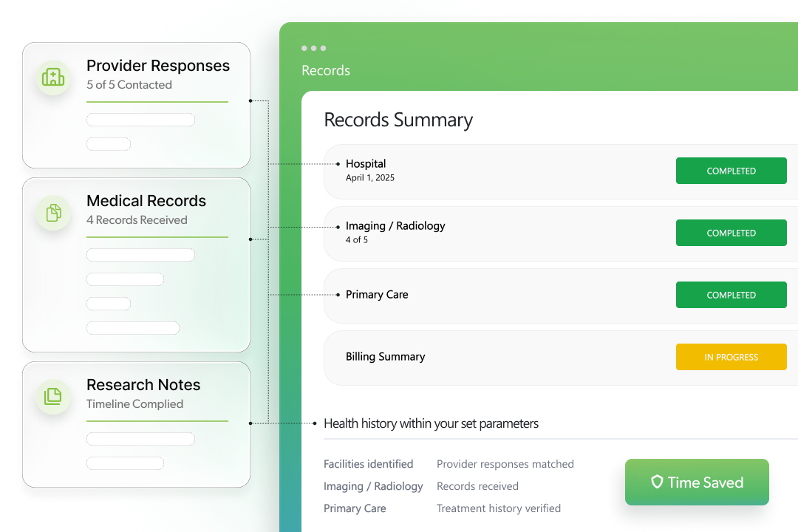Select the Hospital record row label
Image resolution: width=798 pixels, height=532 pixels.
(x=366, y=163)
